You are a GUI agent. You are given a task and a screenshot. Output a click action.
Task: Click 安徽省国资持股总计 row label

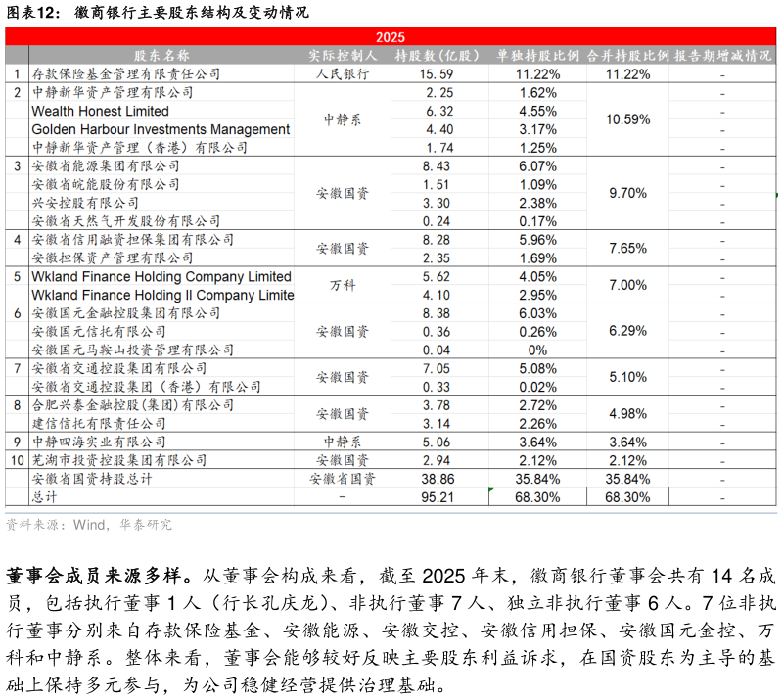pos(92,479)
